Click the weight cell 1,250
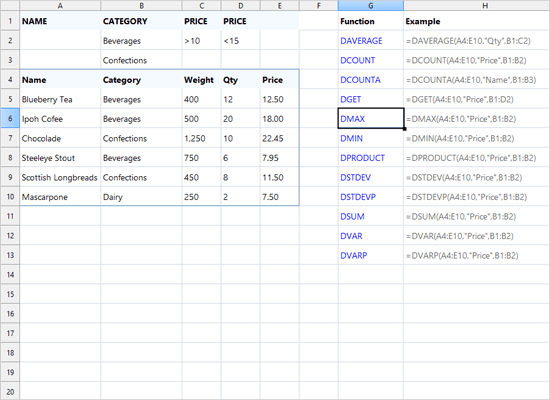Image resolution: width=550 pixels, height=400 pixels. pos(201,139)
